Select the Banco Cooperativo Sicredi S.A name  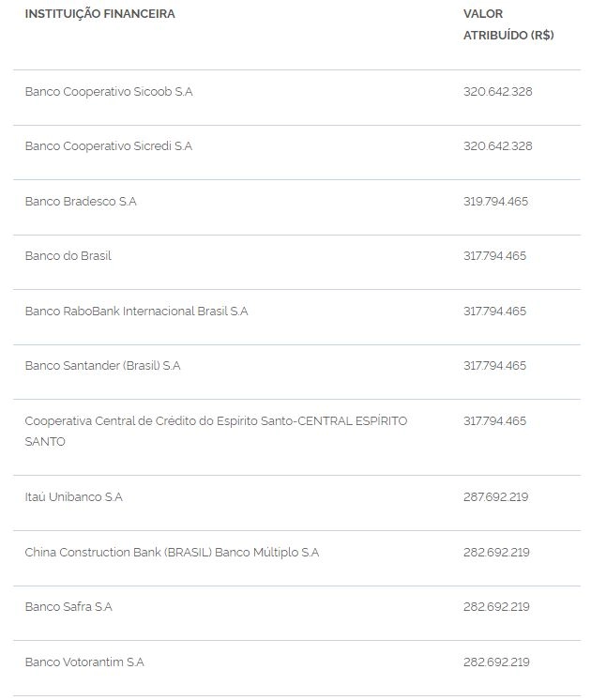click(109, 146)
